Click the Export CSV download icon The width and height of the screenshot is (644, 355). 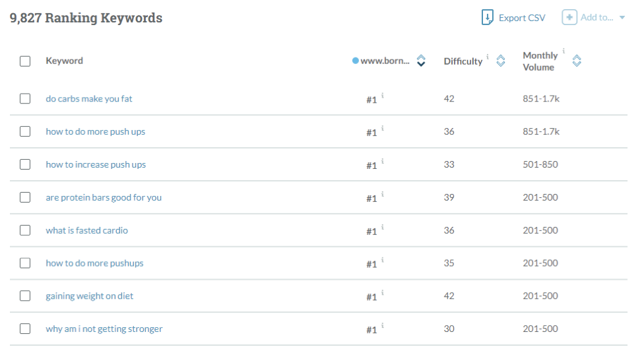pos(488,18)
